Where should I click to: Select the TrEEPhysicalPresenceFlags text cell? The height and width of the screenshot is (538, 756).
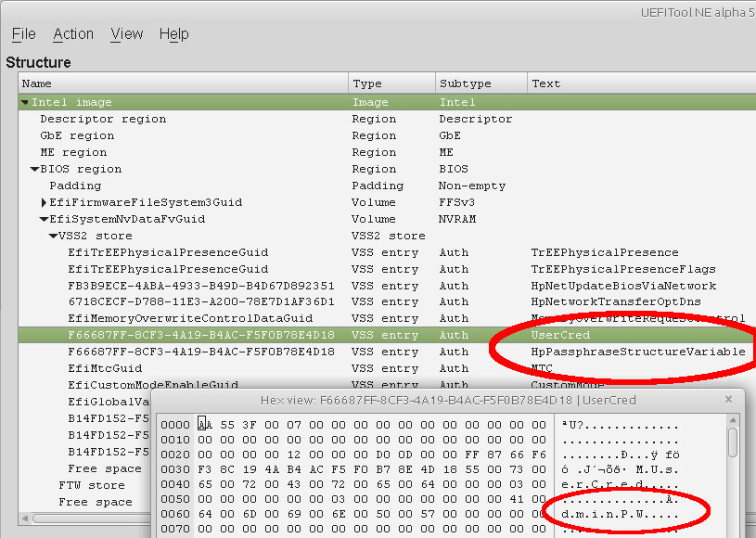[623, 269]
